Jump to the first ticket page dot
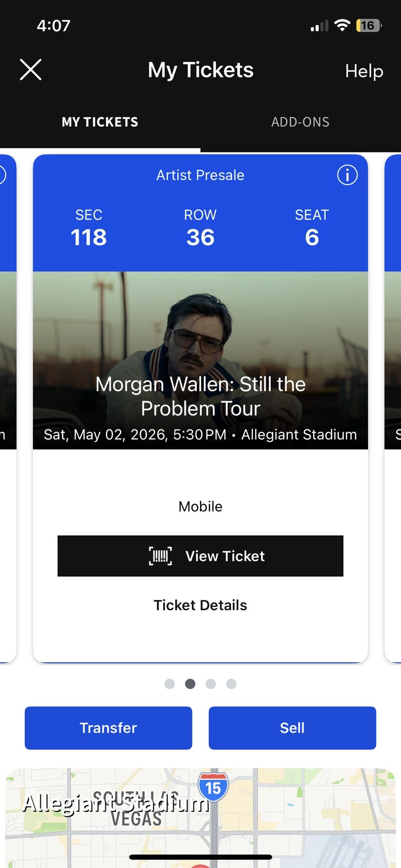This screenshot has width=401, height=868. click(x=170, y=684)
